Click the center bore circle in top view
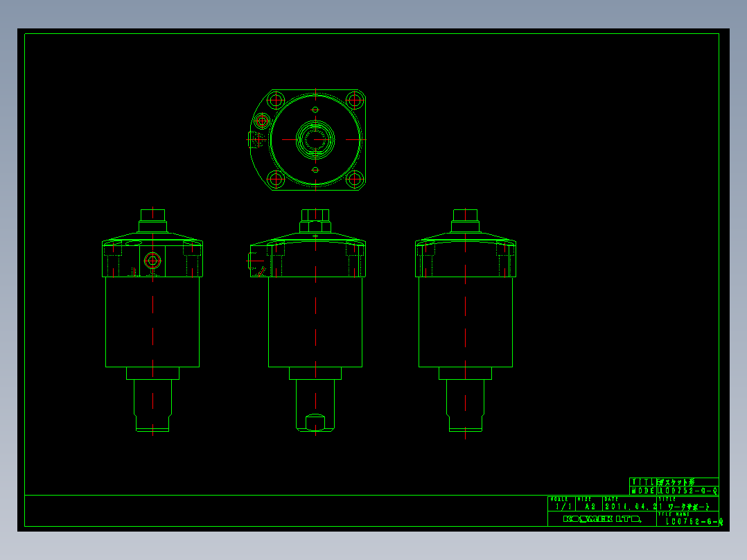The width and height of the screenshot is (747, 560). point(315,139)
